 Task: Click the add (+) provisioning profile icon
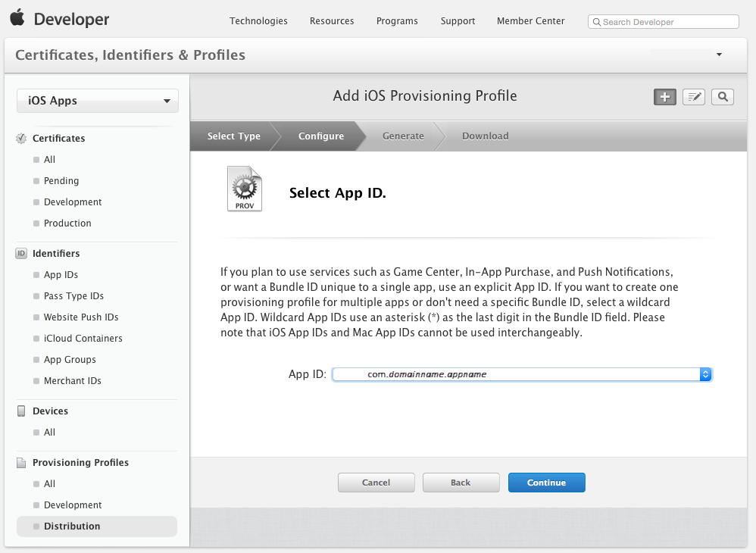664,96
